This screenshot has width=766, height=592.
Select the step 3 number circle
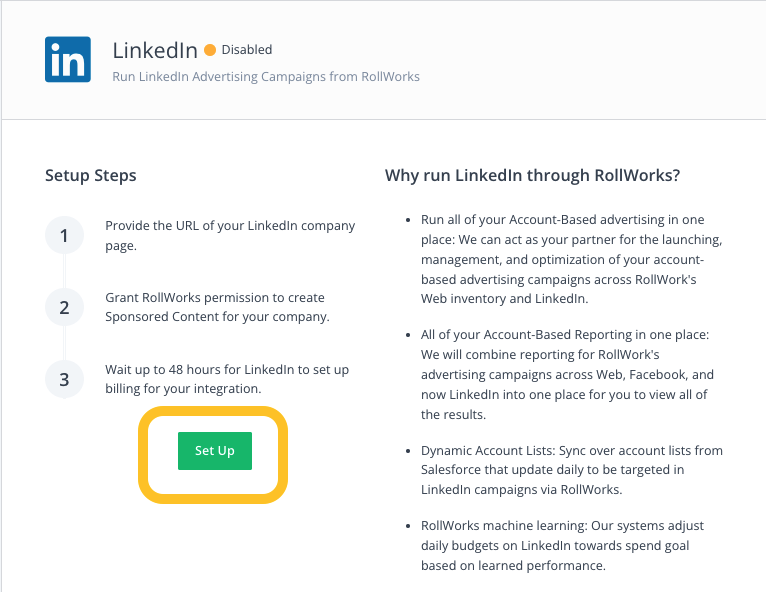tap(64, 380)
